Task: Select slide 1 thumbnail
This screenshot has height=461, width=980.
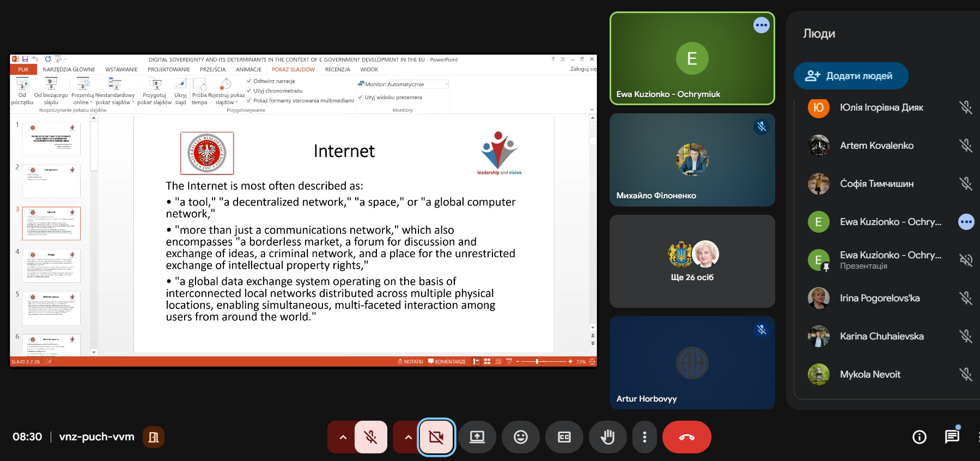Action: pos(51,138)
